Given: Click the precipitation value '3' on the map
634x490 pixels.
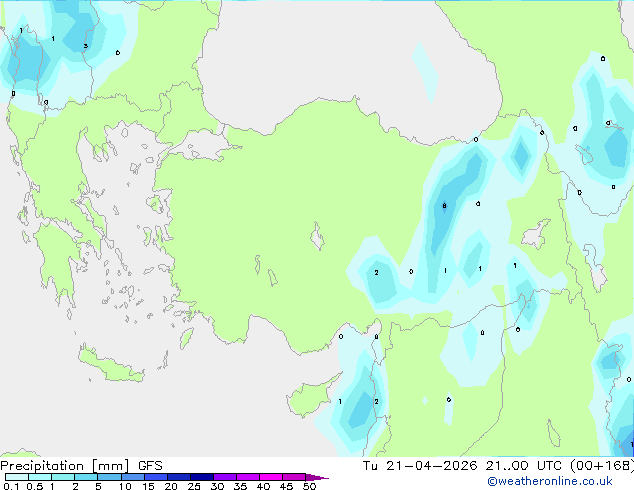Looking at the screenshot, I should click(x=85, y=46).
